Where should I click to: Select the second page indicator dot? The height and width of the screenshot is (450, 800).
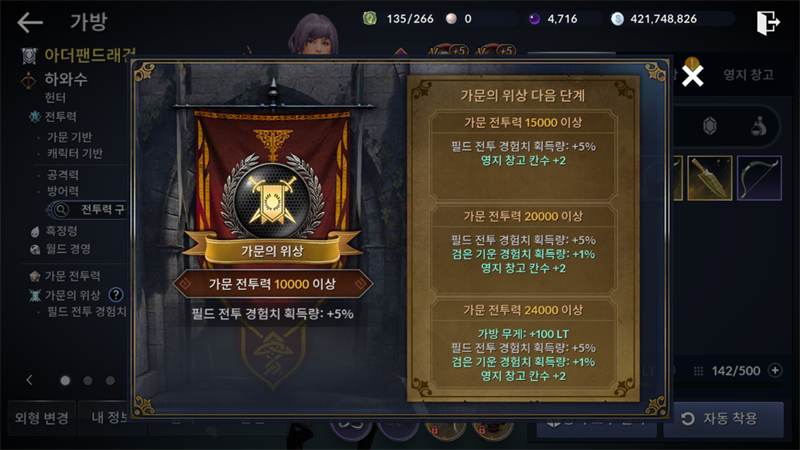(x=88, y=381)
